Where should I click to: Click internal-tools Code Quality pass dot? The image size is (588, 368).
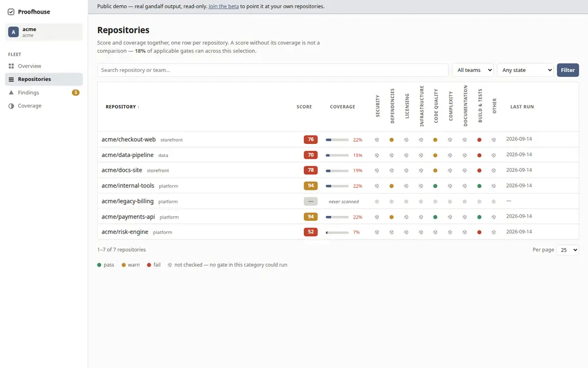click(435, 186)
